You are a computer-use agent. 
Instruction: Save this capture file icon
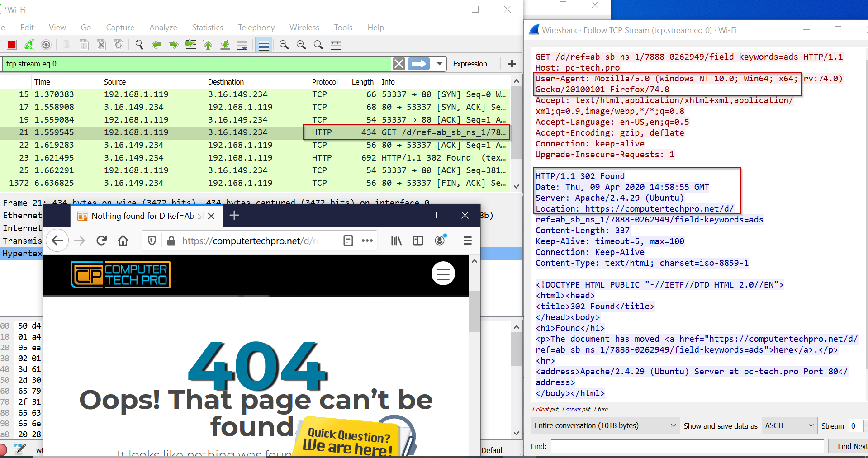click(x=84, y=45)
